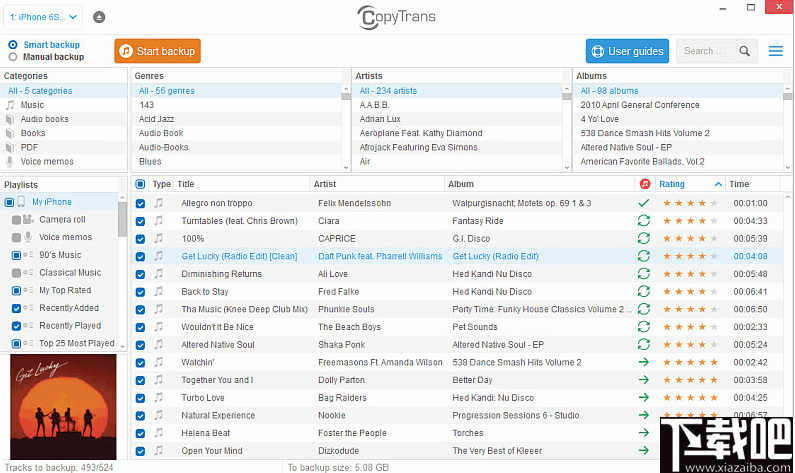This screenshot has height=473, width=795.
Task: Click green checkmark for Allegro non troppo
Action: pyautogui.click(x=644, y=203)
